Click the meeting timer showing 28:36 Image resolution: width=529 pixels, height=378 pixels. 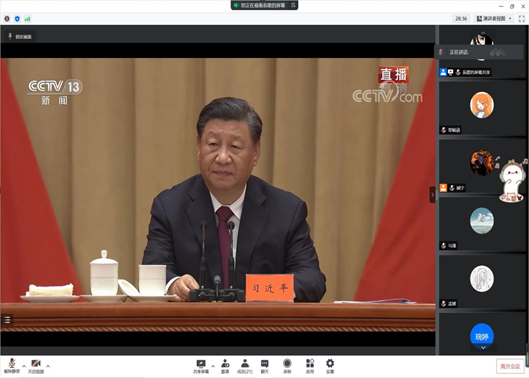point(461,19)
